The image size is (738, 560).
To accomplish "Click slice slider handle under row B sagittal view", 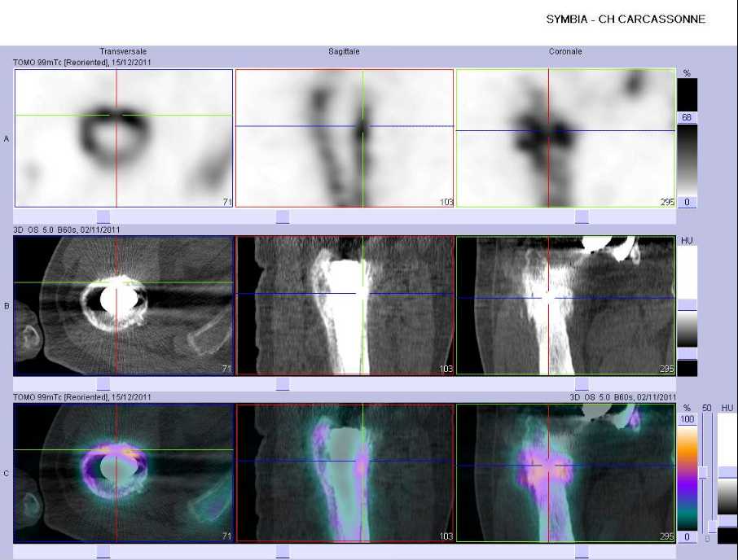I will point(283,384).
